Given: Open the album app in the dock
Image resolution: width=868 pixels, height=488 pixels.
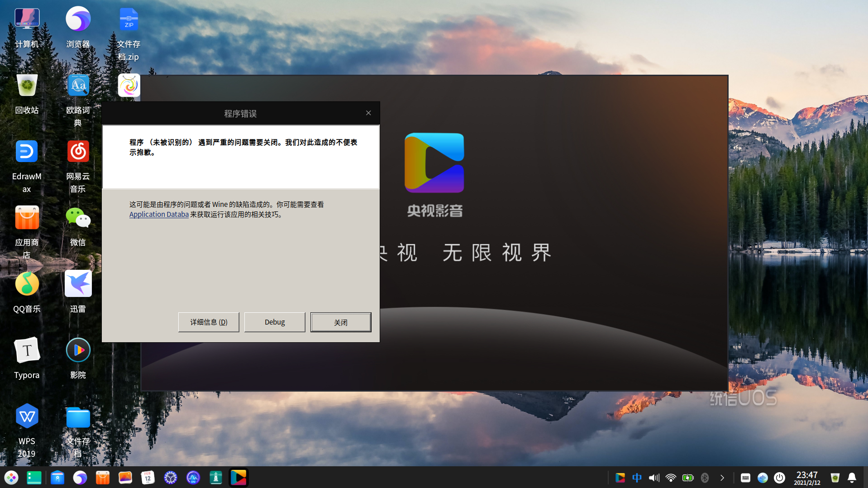Looking at the screenshot, I should point(125,478).
